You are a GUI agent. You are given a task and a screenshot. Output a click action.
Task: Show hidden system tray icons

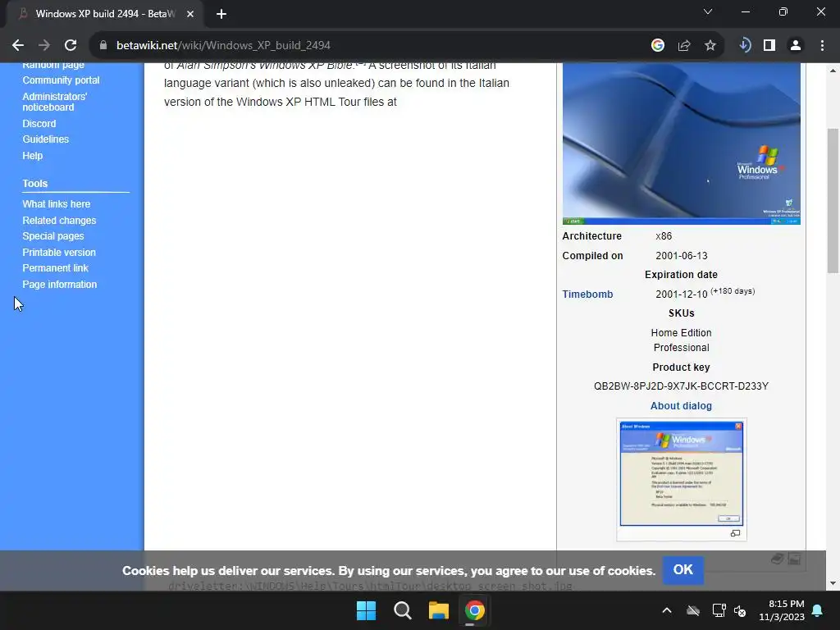click(667, 610)
